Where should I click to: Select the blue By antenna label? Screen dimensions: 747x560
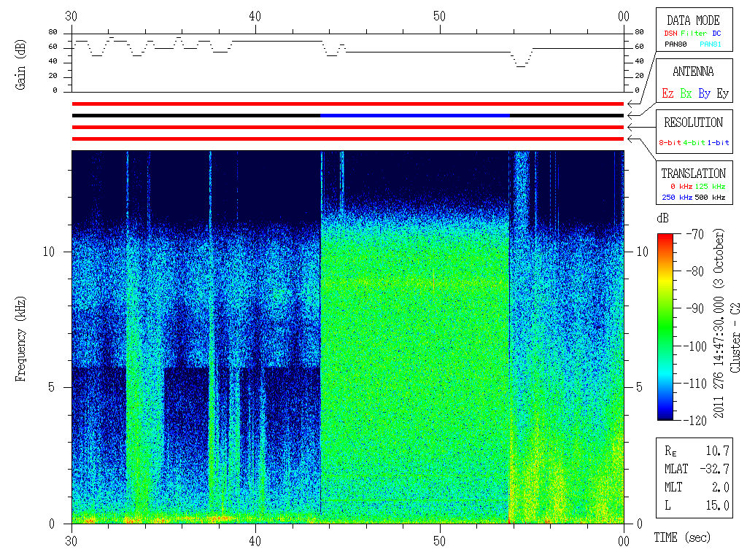pyautogui.click(x=704, y=93)
